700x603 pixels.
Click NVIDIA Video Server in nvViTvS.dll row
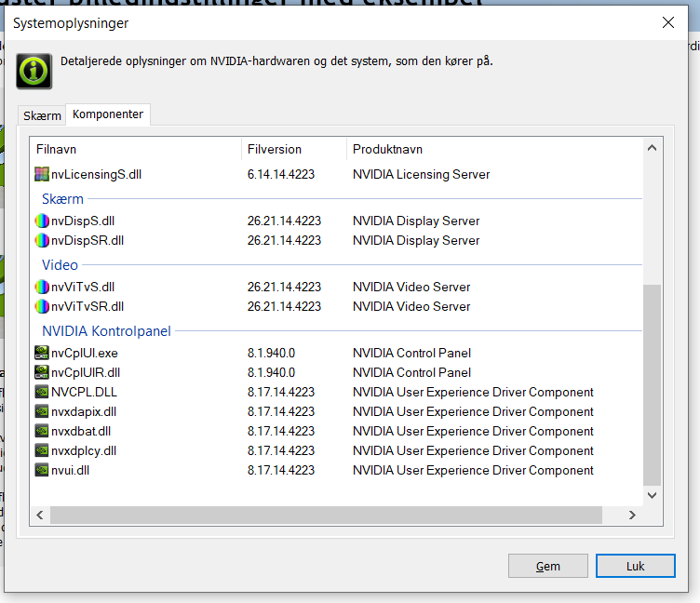tap(411, 287)
